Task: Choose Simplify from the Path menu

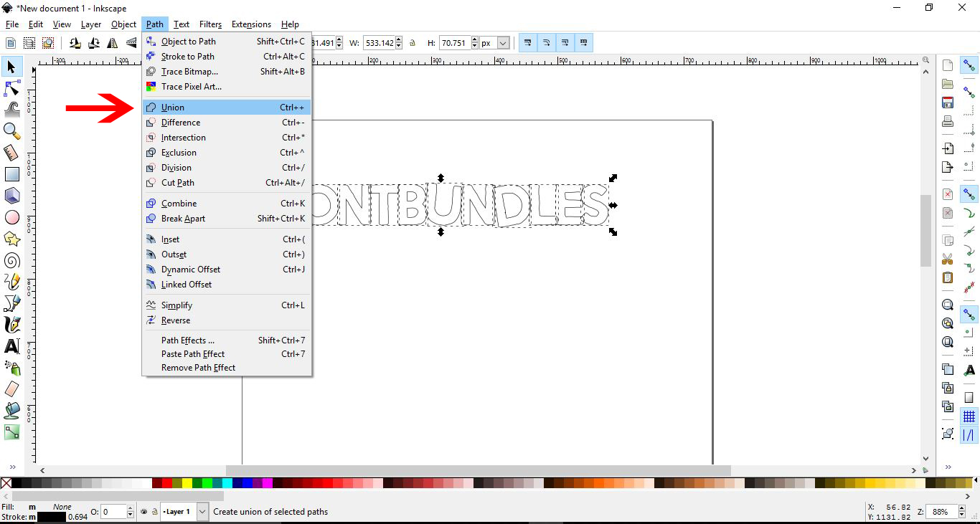Action: tap(227, 305)
